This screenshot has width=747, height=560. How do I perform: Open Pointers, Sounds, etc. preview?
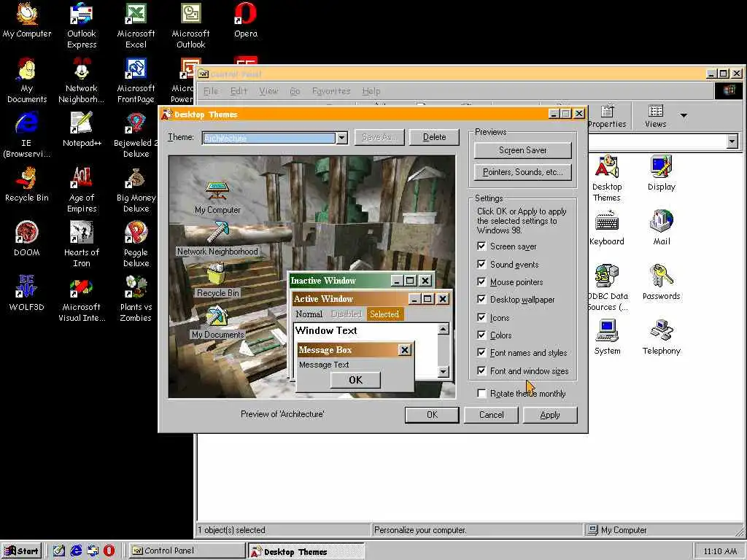pos(522,172)
